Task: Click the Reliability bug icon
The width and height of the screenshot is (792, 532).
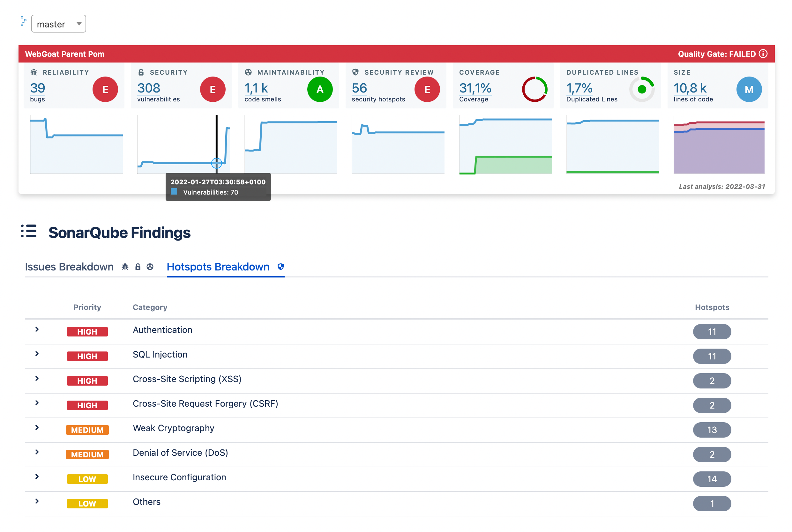Action: [x=34, y=72]
